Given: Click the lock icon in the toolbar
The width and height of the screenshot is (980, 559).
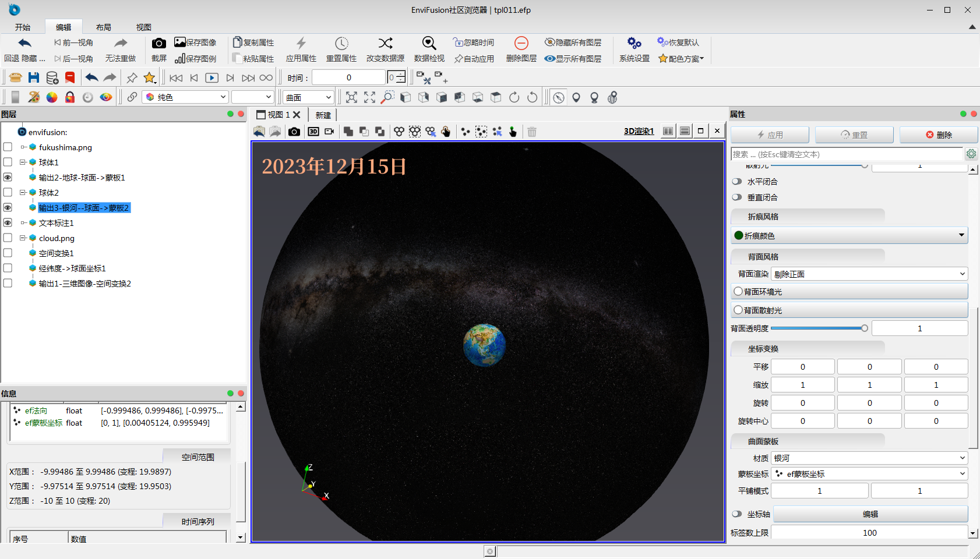Looking at the screenshot, I should [x=70, y=97].
